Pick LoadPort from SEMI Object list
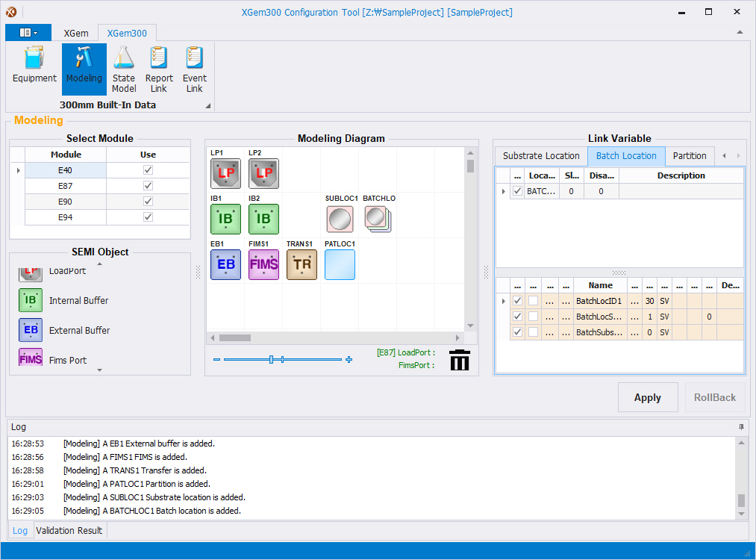The width and height of the screenshot is (756, 560). (52, 273)
